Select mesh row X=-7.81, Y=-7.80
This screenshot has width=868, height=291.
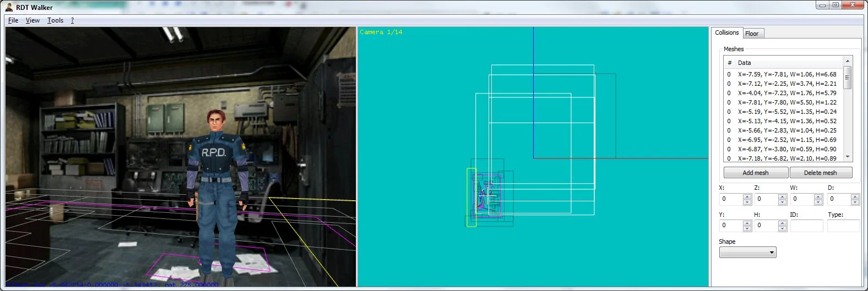point(784,102)
